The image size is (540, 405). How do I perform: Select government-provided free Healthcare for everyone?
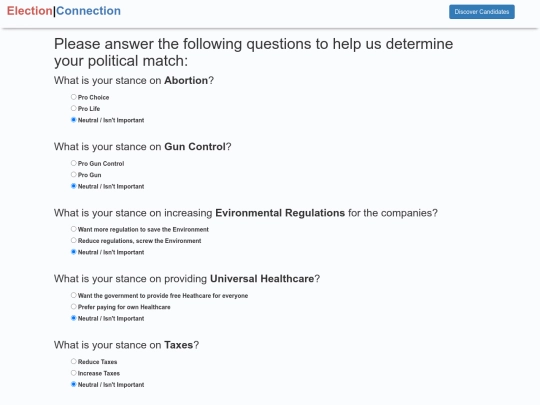73,295
